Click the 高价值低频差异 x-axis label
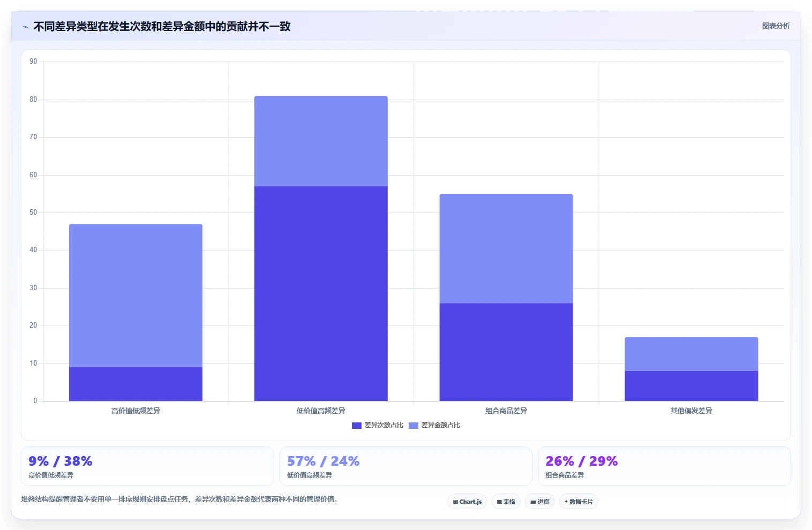 click(136, 411)
